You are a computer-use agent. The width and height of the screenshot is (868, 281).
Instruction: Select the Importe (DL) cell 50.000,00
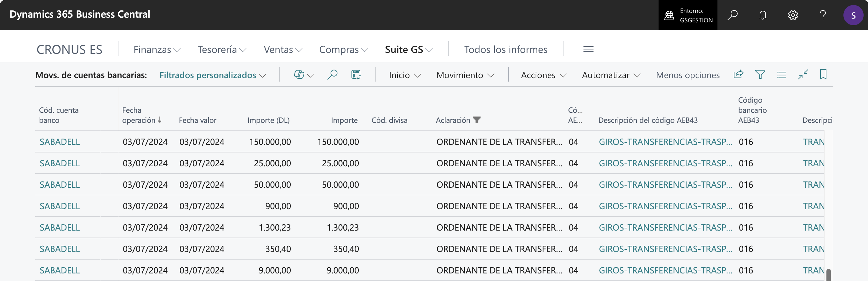(x=272, y=185)
